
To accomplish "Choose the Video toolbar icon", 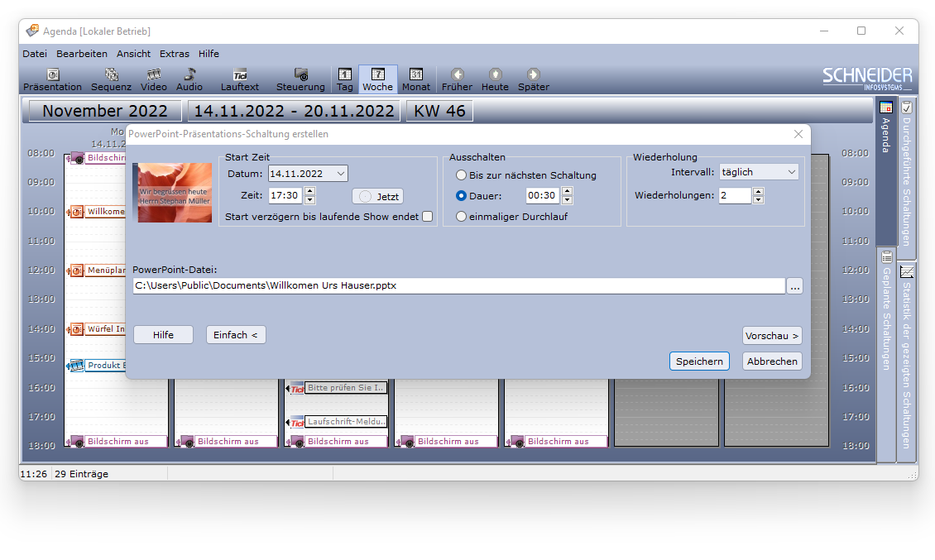I will point(154,80).
